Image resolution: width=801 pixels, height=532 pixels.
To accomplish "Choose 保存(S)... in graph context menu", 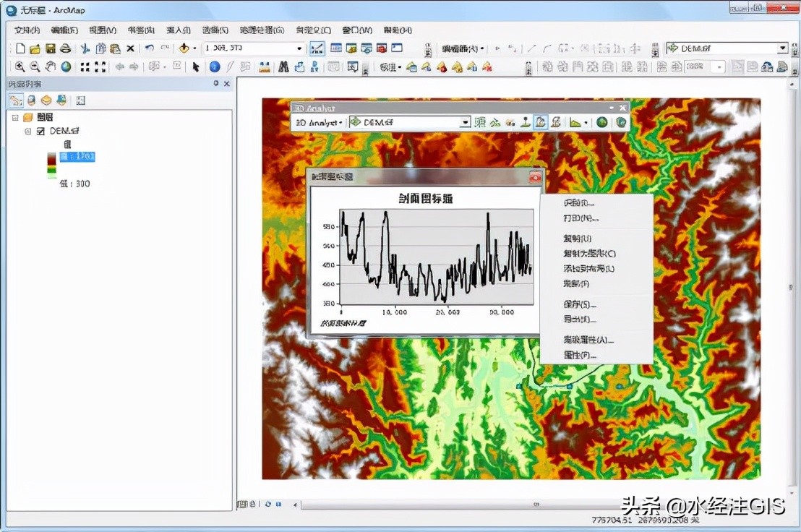I will click(579, 304).
